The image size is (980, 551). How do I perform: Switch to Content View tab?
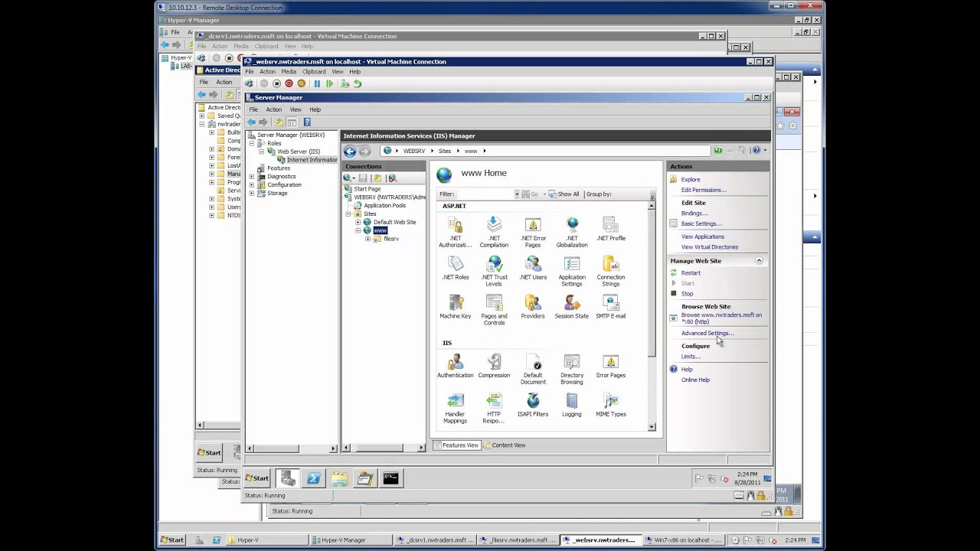pos(505,445)
